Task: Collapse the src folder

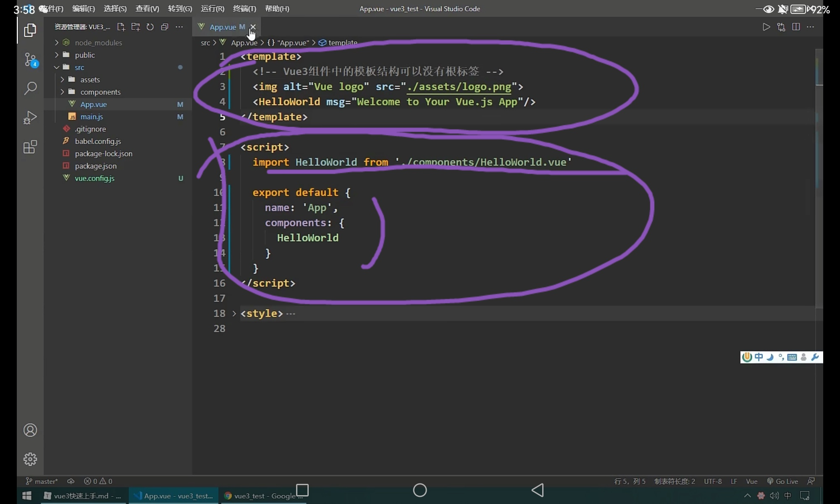Action: 79,67
